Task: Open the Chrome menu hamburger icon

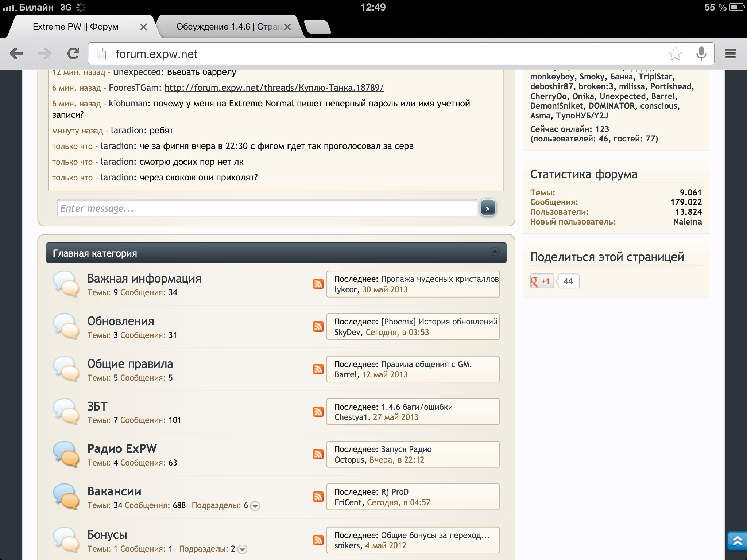Action: 730,54
